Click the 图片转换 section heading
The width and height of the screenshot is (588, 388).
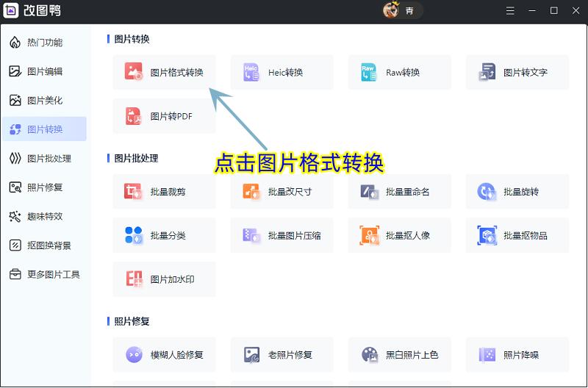(132, 39)
